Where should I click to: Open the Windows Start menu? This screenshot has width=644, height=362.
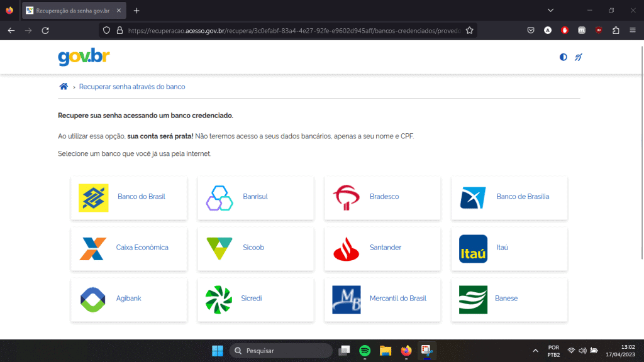point(217,351)
